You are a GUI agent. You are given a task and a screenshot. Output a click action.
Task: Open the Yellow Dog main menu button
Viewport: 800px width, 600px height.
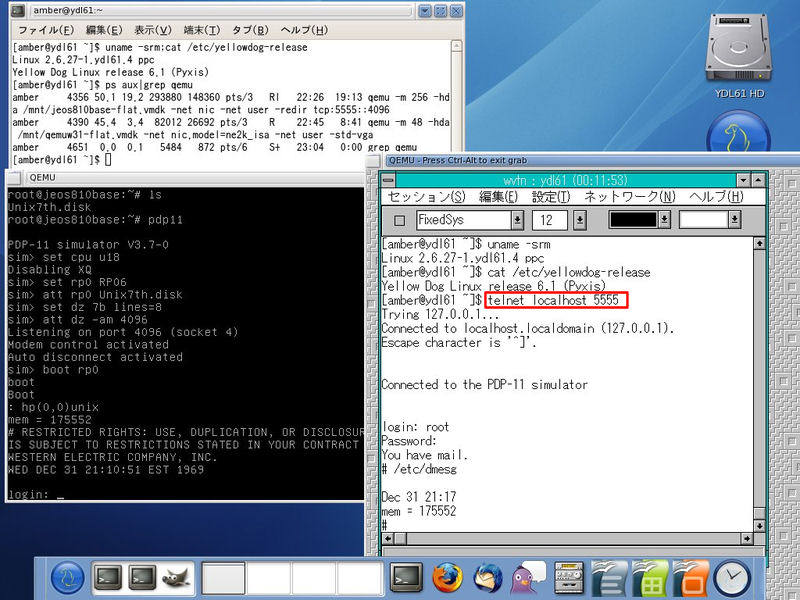click(67, 579)
